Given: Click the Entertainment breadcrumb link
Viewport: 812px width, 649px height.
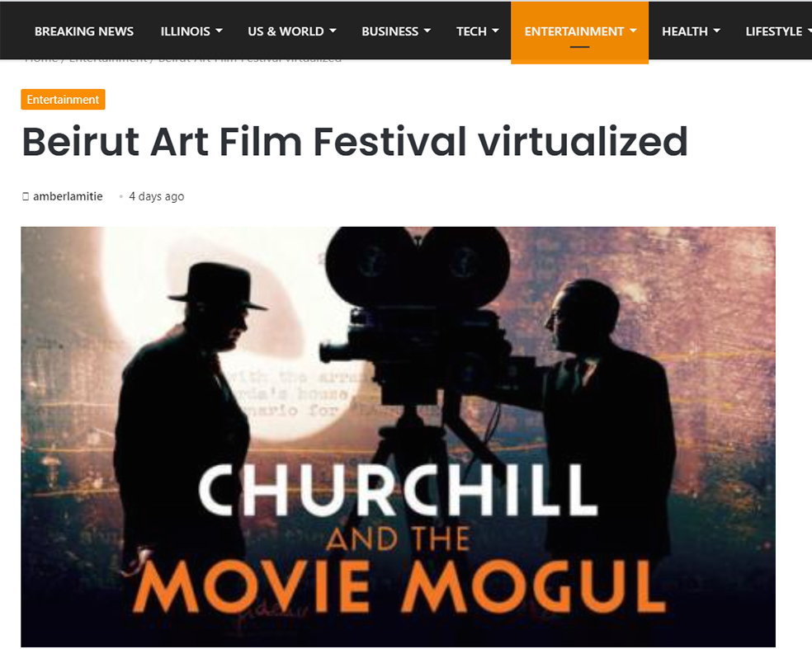Looking at the screenshot, I should tap(108, 59).
